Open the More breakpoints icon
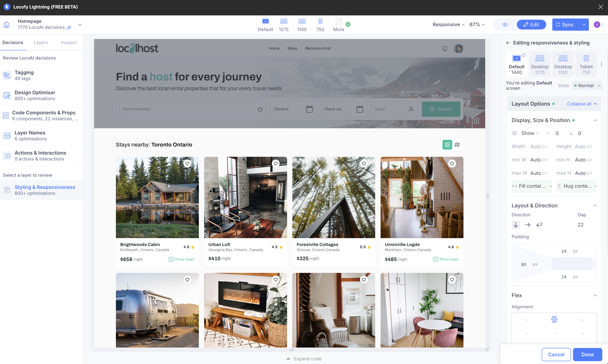The width and height of the screenshot is (608, 364). (x=338, y=21)
